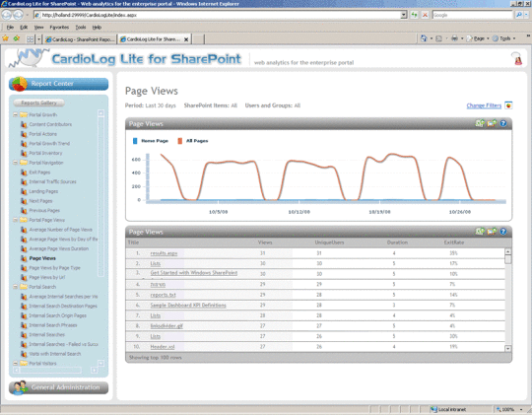Open the Help menu
The height and width of the screenshot is (415, 532).
pos(97,28)
